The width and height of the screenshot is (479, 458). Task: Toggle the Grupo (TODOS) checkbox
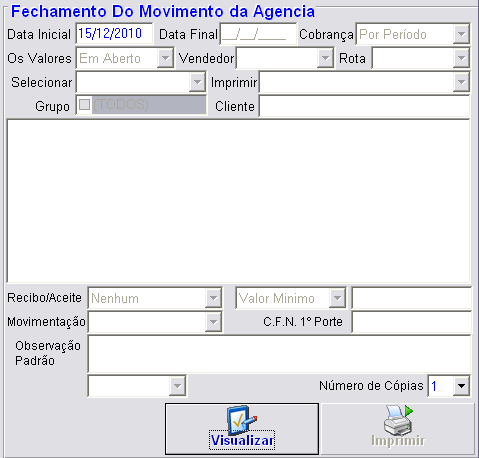[x=84, y=105]
